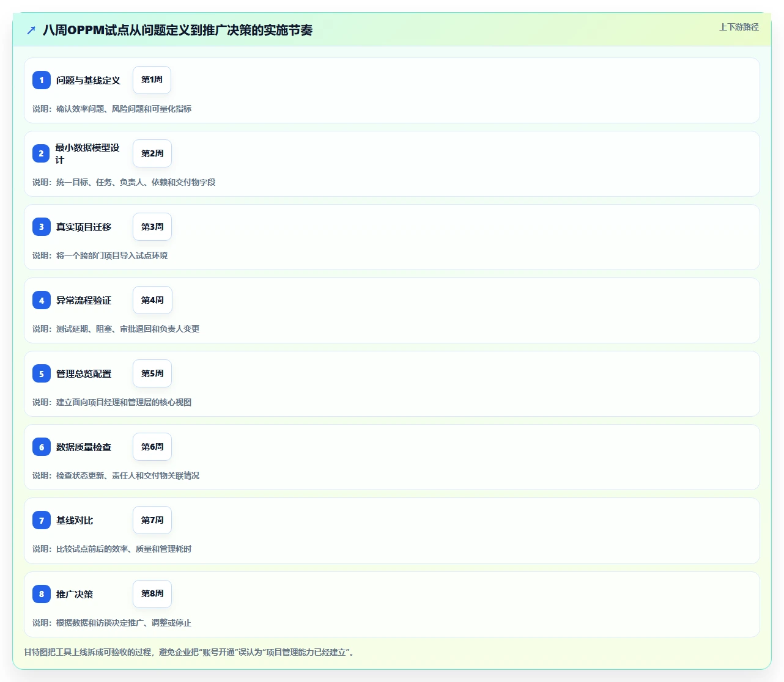Select the 第4周 week tag
The height and width of the screenshot is (682, 784).
point(152,300)
